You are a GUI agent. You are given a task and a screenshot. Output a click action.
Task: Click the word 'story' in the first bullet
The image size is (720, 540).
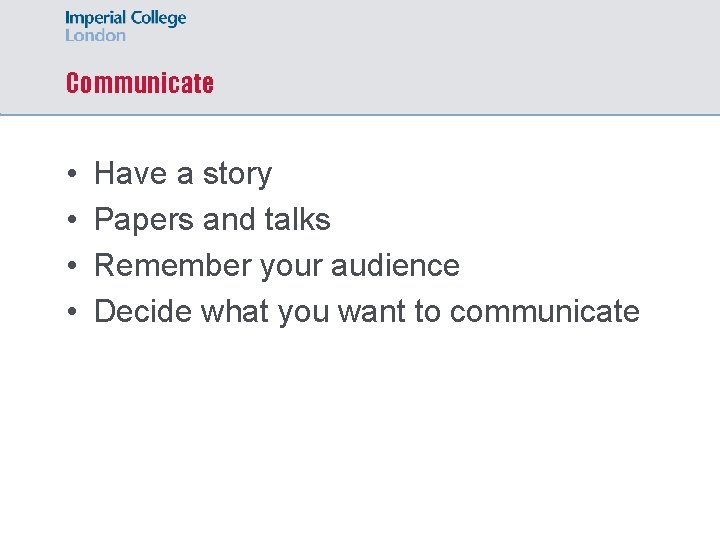point(237,175)
